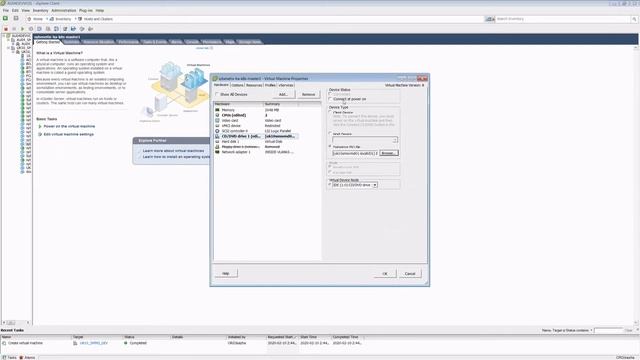Open the Virtual Device Node IDE dropdown
The image size is (640, 360).
coord(375,185)
